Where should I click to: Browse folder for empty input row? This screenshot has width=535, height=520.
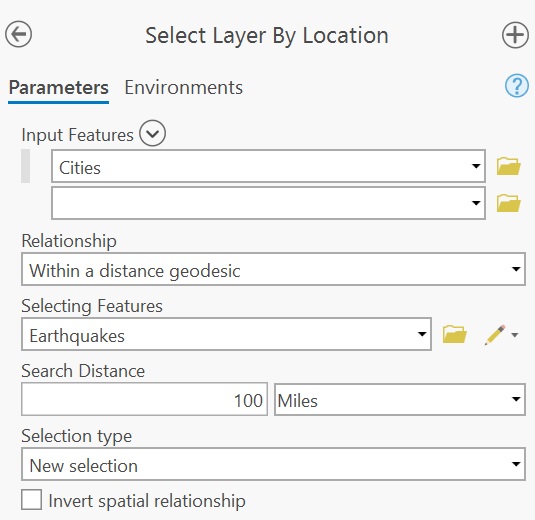508,203
